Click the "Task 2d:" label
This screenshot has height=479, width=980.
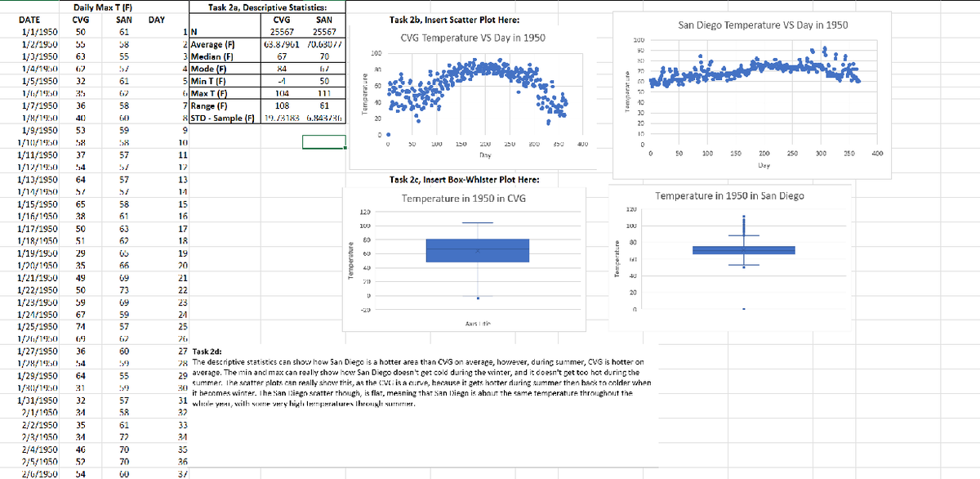[x=208, y=351]
